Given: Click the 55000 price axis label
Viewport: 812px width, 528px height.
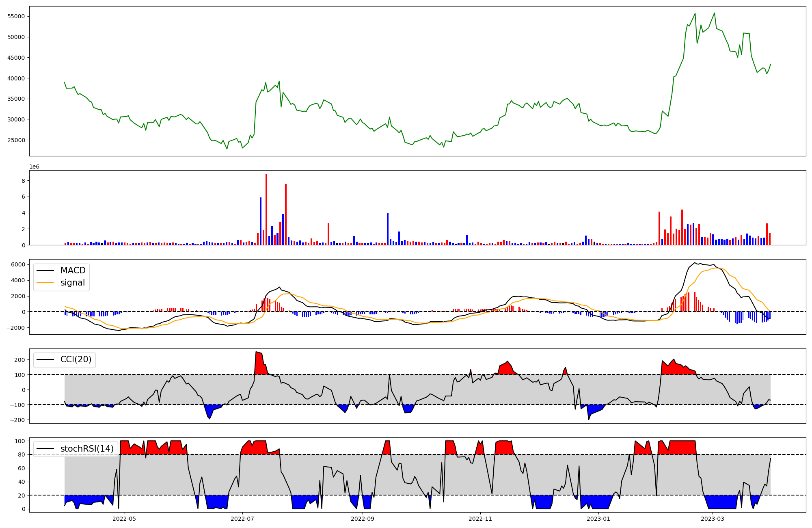Looking at the screenshot, I should (x=16, y=16).
